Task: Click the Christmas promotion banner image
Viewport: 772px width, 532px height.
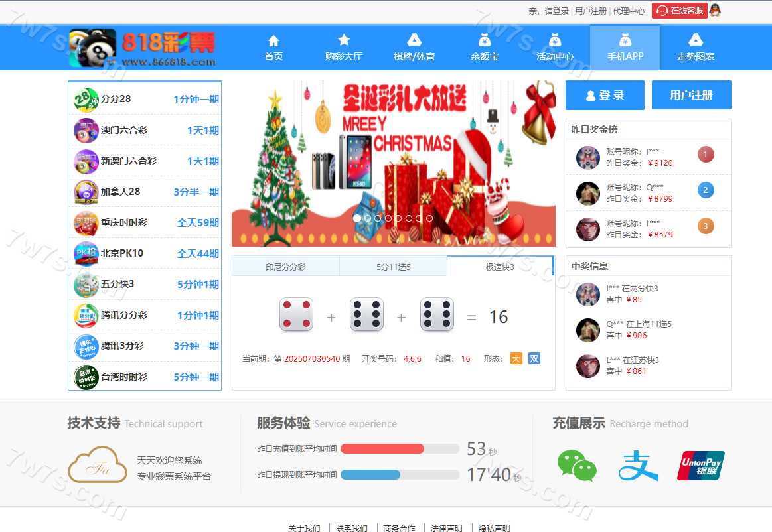Action: pyautogui.click(x=393, y=153)
